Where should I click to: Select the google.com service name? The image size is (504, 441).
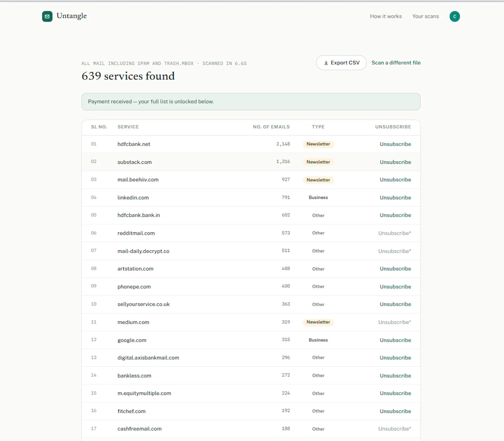pyautogui.click(x=132, y=340)
